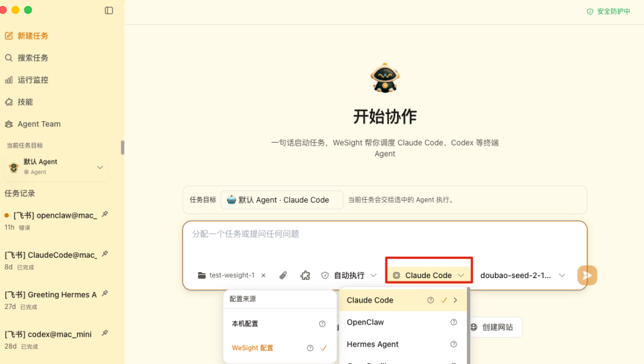Pin the ClaudeCode@mac_ task
644x364 pixels.
[x=105, y=254]
